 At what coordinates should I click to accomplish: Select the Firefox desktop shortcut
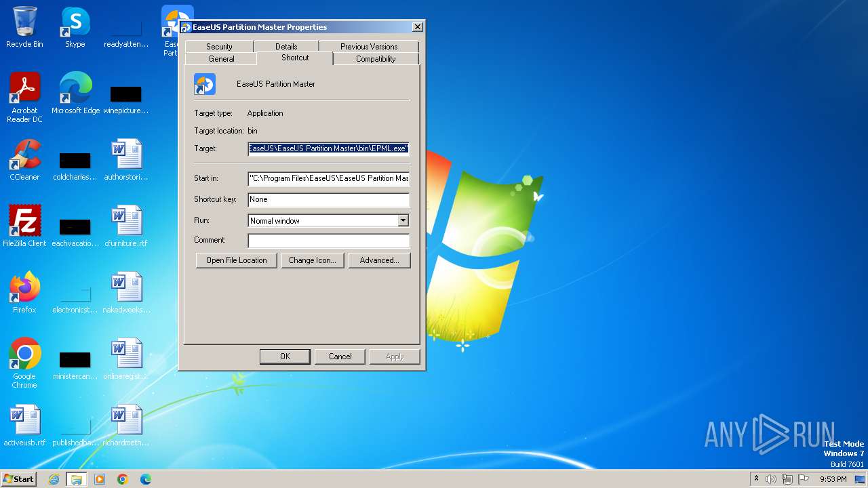[x=24, y=293]
